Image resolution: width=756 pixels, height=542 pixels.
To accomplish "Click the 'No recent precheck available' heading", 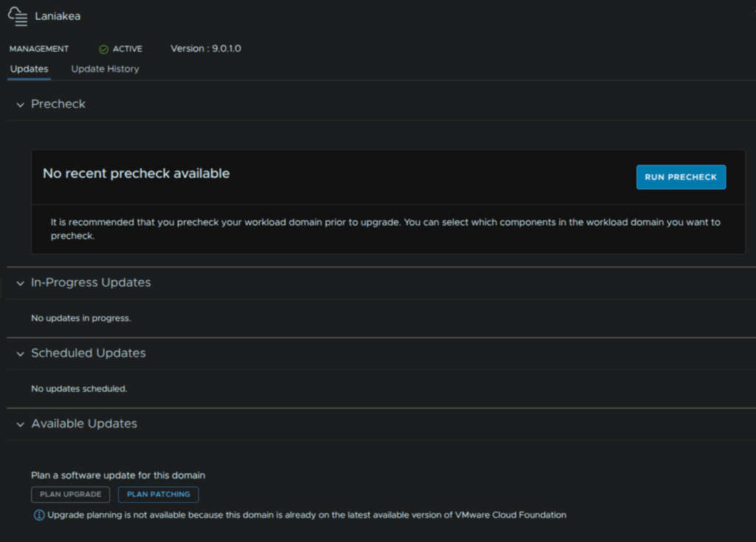I will [x=137, y=174].
